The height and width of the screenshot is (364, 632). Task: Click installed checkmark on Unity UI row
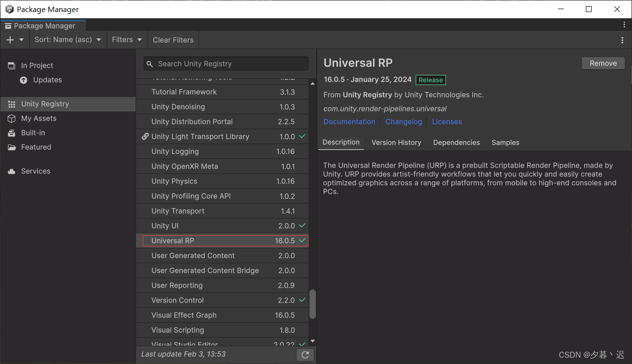(x=302, y=225)
